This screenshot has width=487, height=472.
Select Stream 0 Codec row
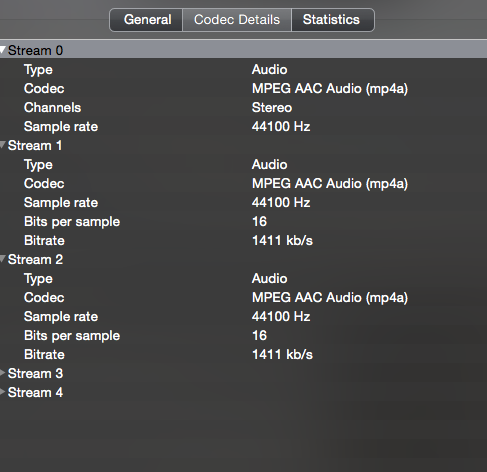coord(243,88)
